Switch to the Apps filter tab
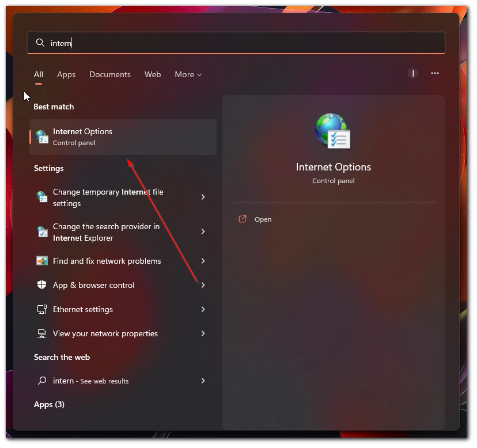477x448 pixels. click(66, 74)
